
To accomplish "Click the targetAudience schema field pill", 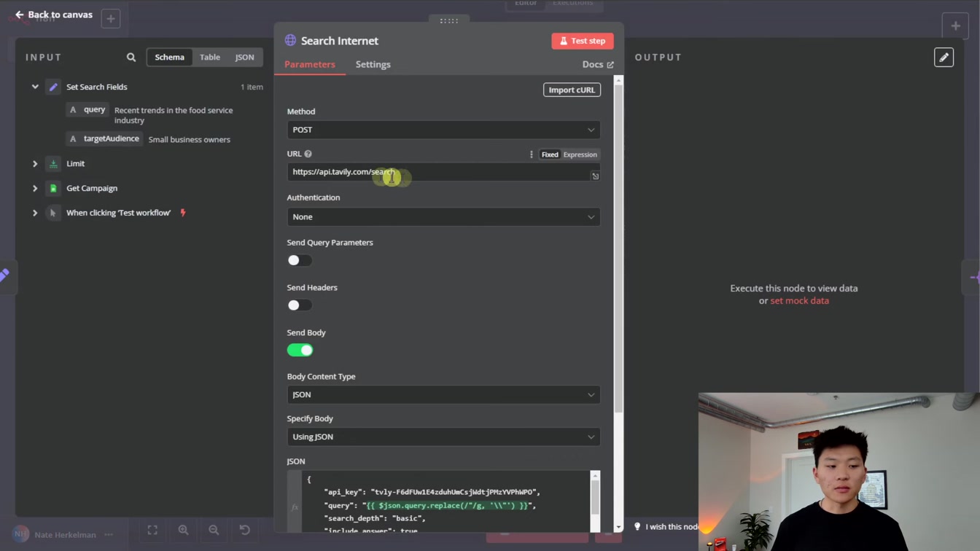I will (104, 138).
